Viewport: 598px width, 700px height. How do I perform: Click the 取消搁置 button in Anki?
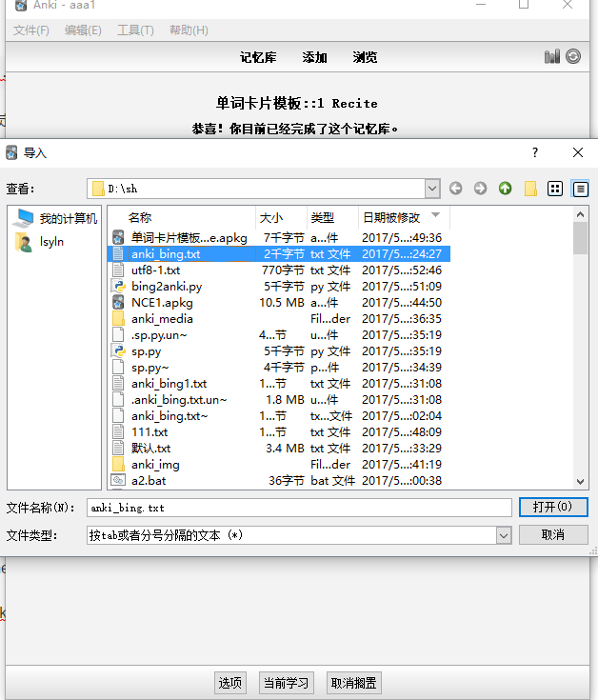[x=354, y=683]
